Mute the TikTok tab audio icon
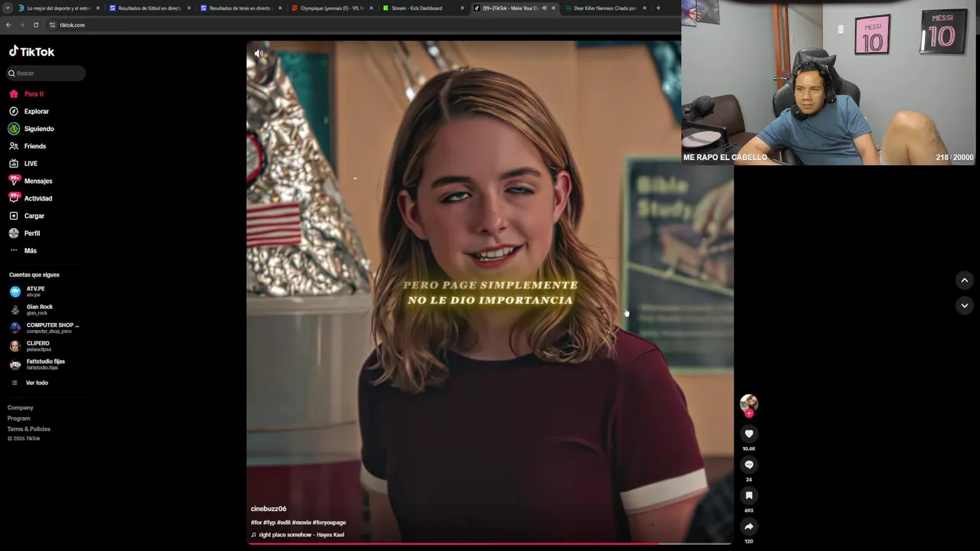 (544, 8)
